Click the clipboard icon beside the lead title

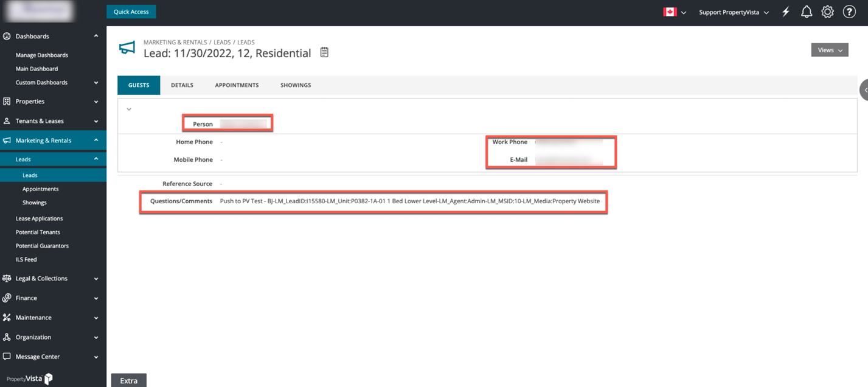point(324,52)
